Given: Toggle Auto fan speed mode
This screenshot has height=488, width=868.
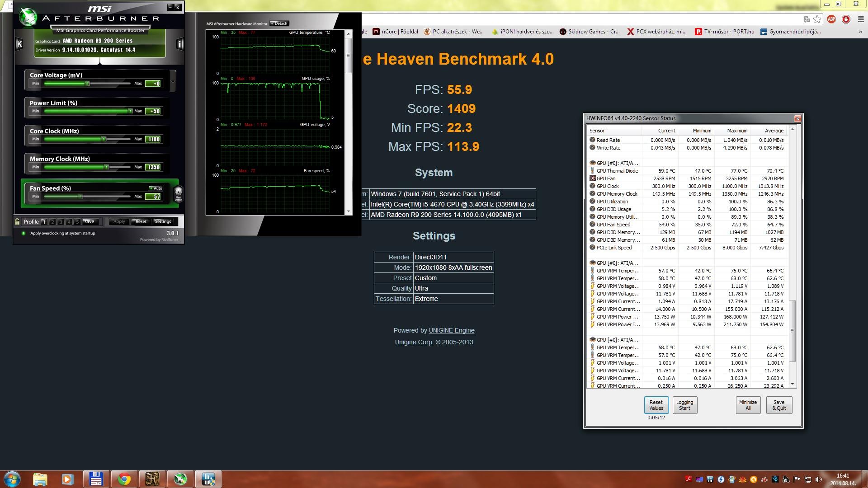Looking at the screenshot, I should point(156,188).
